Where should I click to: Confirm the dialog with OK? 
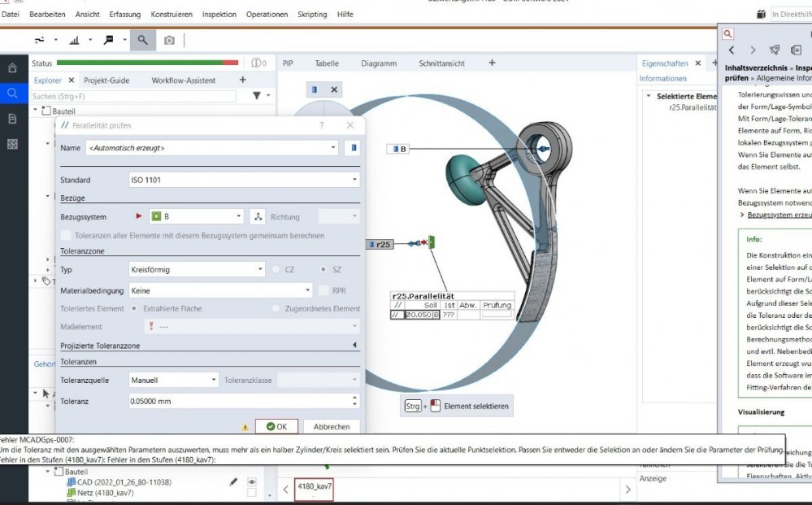coord(276,426)
